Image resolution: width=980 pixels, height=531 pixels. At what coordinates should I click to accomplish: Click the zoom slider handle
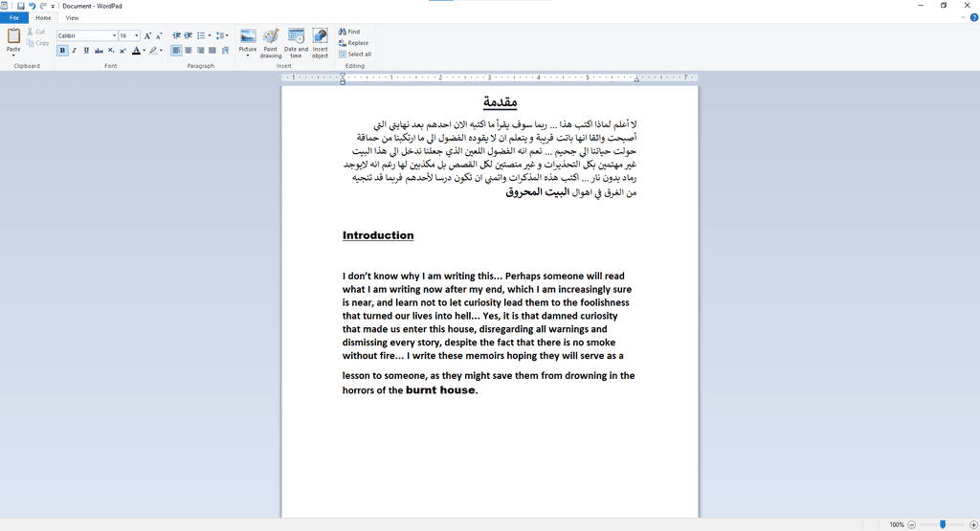[943, 524]
